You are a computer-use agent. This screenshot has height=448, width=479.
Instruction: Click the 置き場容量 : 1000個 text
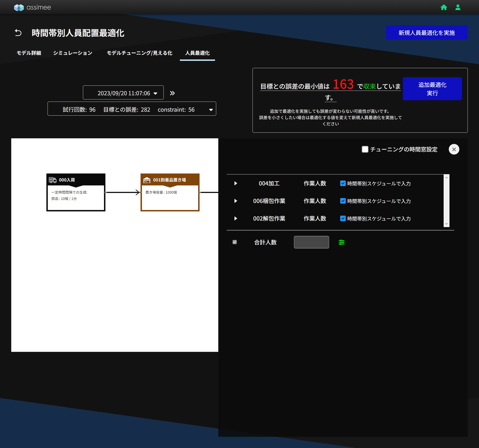[x=161, y=192]
